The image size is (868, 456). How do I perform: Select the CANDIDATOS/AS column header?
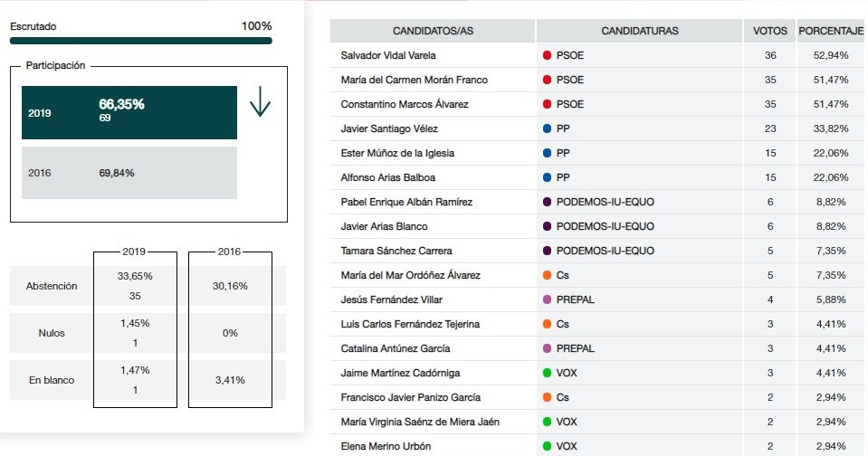[433, 31]
